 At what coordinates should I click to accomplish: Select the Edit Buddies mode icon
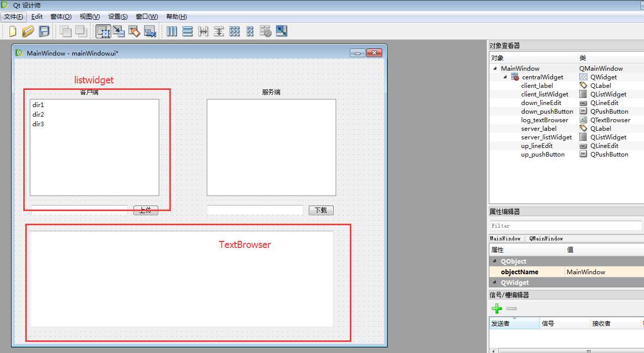pyautogui.click(x=134, y=31)
